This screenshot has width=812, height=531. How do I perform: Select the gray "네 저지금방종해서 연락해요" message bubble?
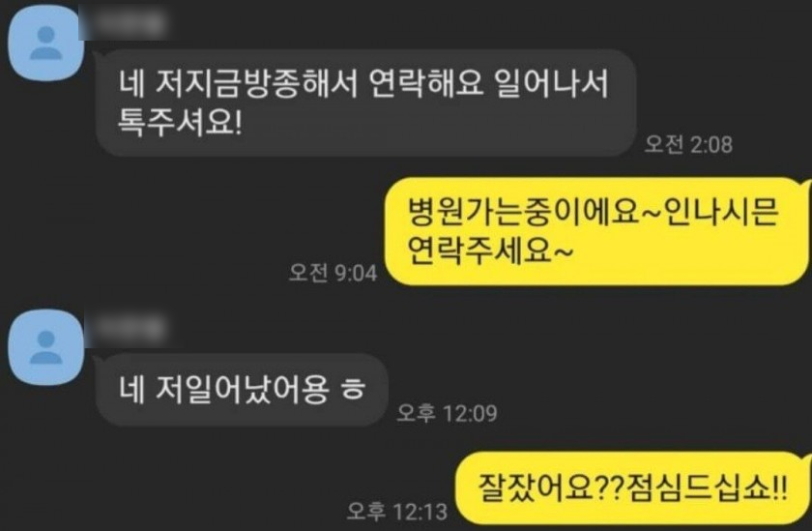366,103
